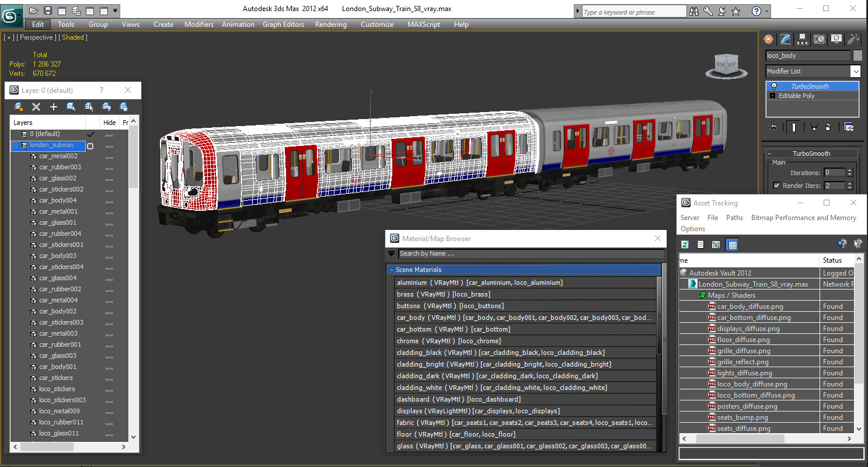Screen dimensions: 868x467
Task: Toggle the TurboSmooth lightbulb visibility icon
Action: (x=774, y=86)
